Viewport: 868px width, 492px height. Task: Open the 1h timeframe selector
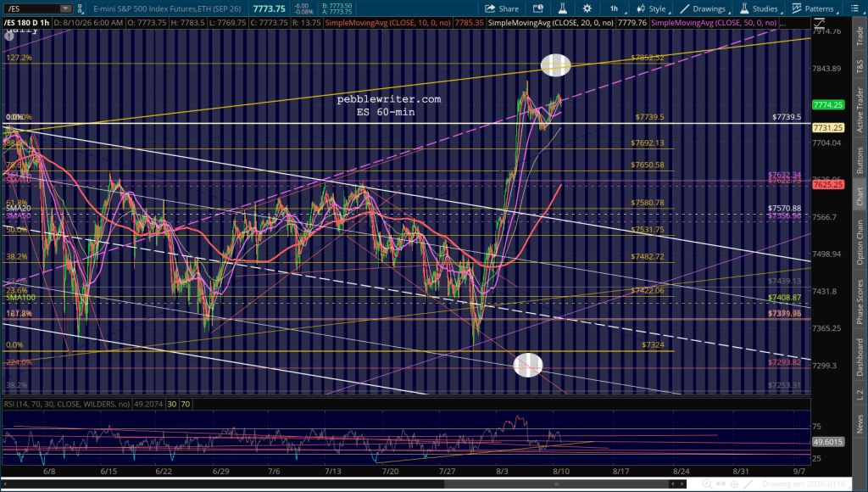[x=615, y=8]
